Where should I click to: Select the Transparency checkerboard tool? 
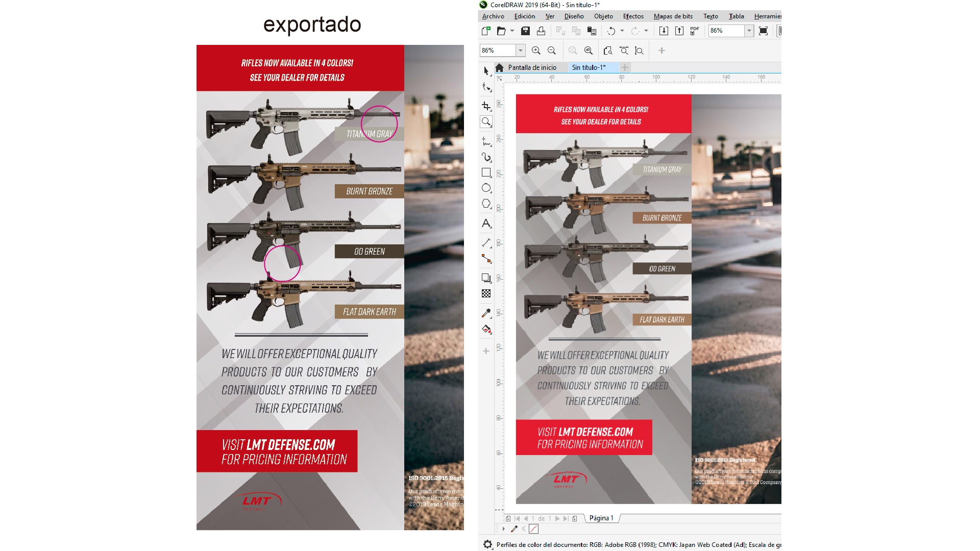coord(486,294)
